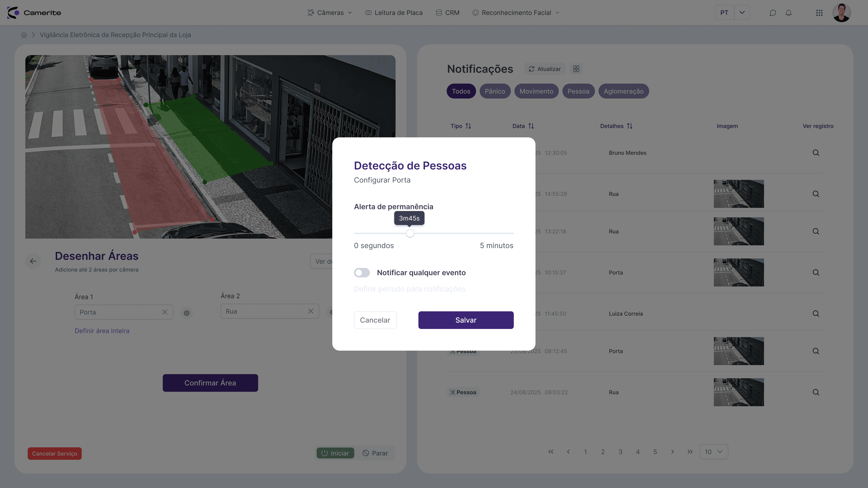Select the Aglomeração filter chip
This screenshot has width=868, height=488.
tap(623, 91)
